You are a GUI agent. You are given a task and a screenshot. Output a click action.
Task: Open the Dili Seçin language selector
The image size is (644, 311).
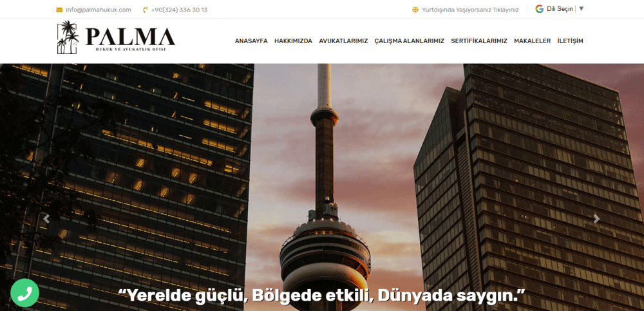click(x=560, y=9)
